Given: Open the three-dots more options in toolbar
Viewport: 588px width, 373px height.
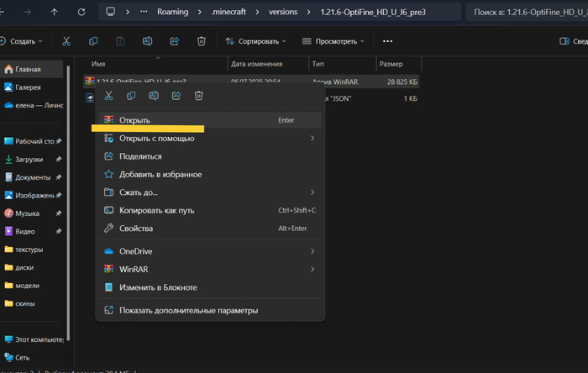Looking at the screenshot, I should coord(387,41).
